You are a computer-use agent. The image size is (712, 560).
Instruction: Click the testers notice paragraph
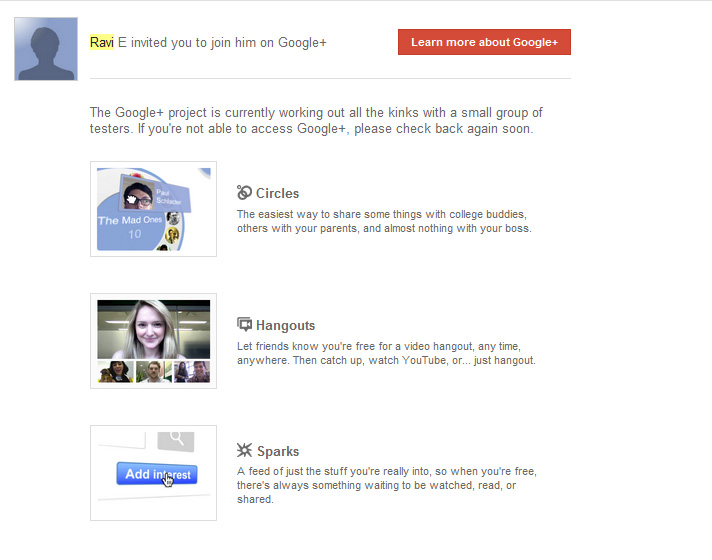tap(316, 121)
